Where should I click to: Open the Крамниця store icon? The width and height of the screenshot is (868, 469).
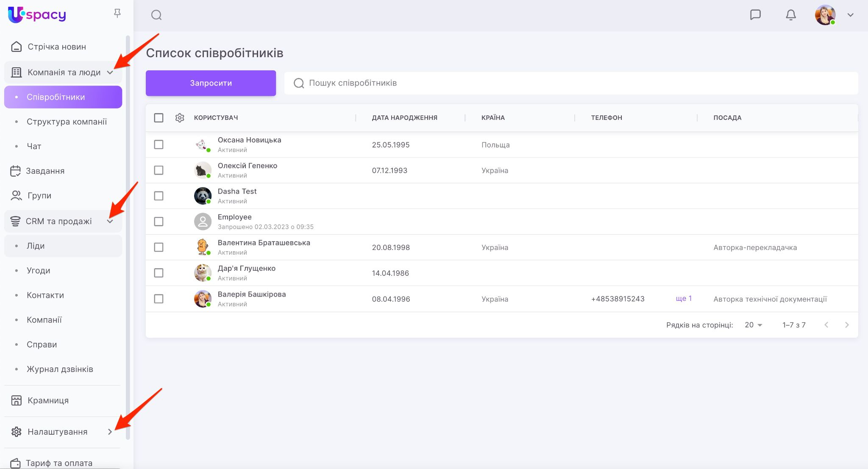coord(16,400)
